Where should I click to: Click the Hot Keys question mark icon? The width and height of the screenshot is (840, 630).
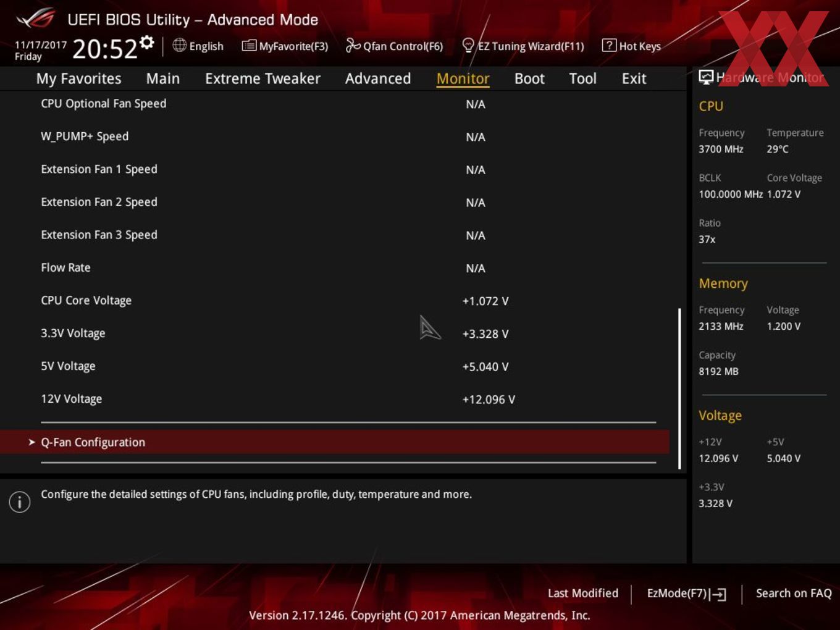point(609,45)
